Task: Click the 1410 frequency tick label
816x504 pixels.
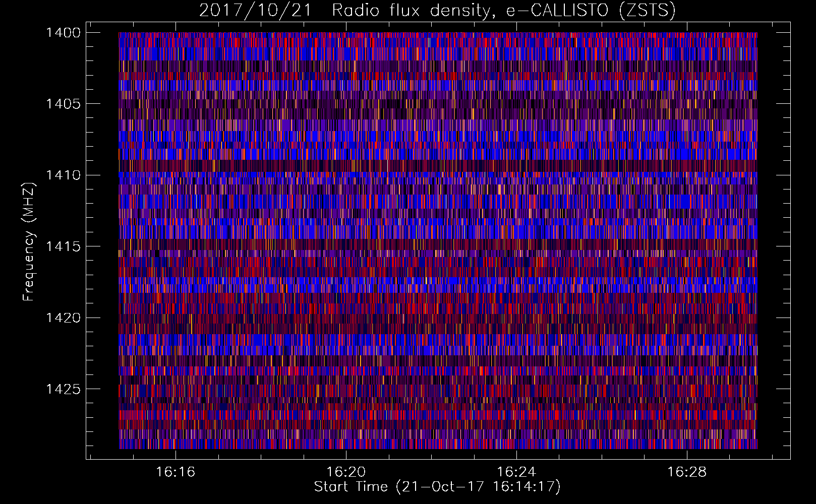Action: coord(63,175)
